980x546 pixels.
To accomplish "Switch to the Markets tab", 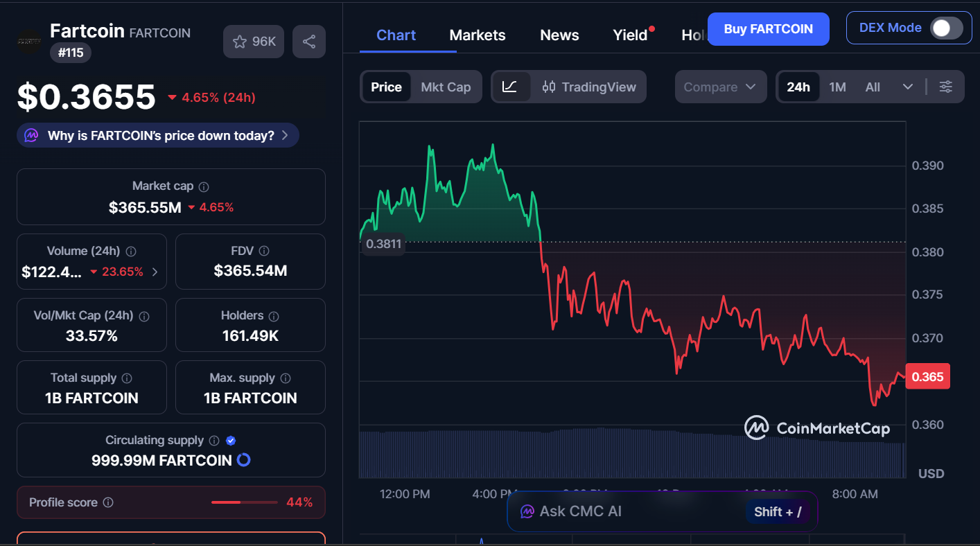I will click(477, 35).
